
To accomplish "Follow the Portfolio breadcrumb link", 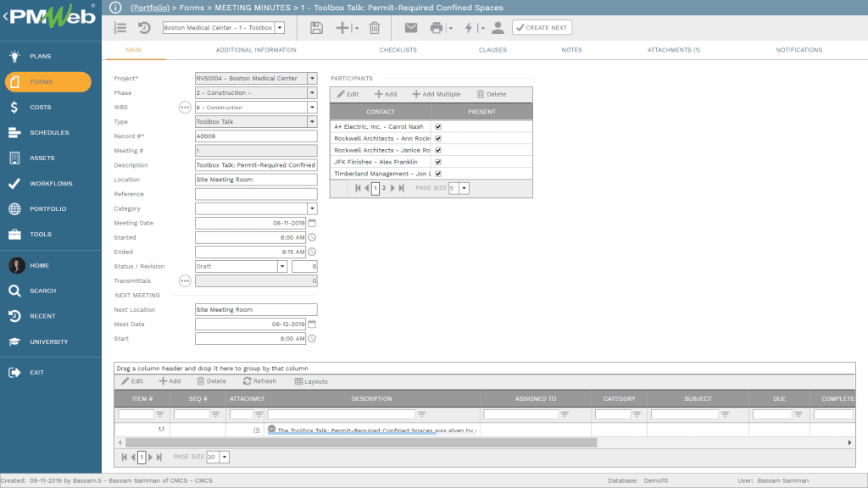I will tap(150, 8).
